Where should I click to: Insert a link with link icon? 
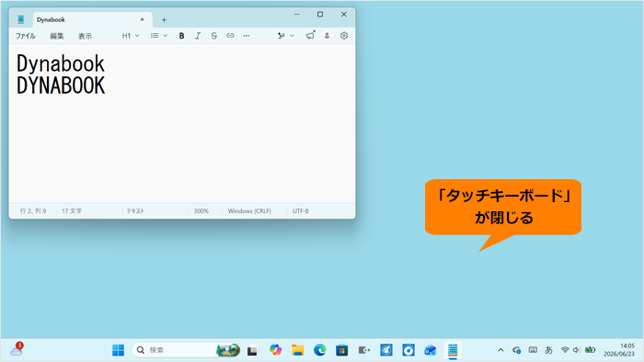pos(230,36)
